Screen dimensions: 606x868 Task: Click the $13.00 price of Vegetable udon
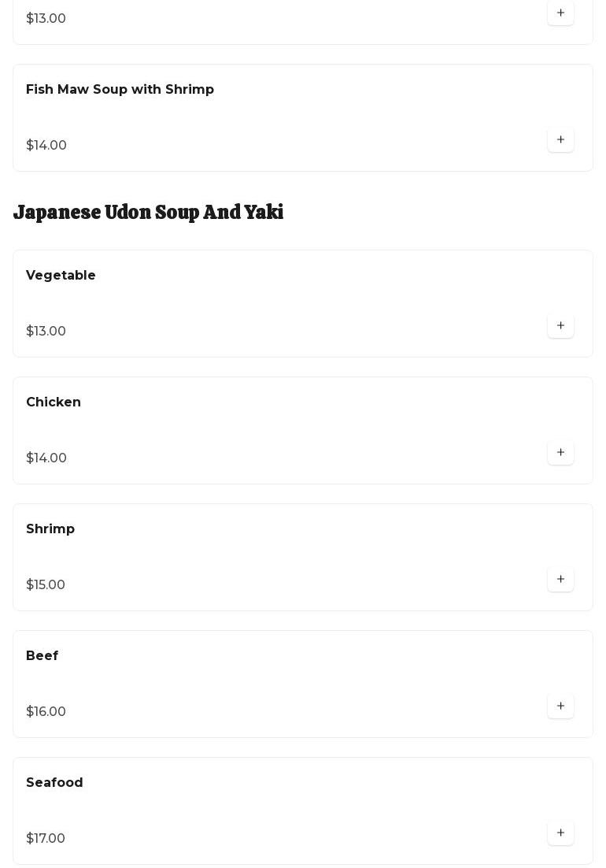coord(46,332)
